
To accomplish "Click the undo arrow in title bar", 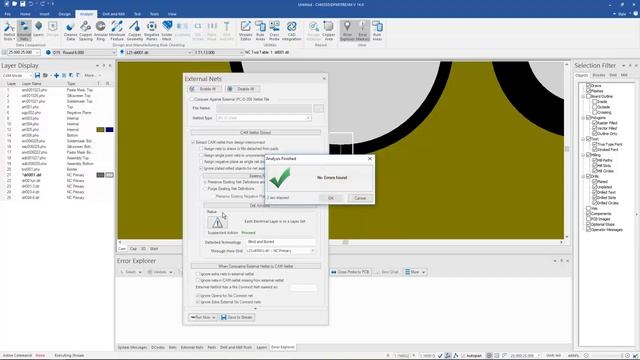I will (31, 4).
